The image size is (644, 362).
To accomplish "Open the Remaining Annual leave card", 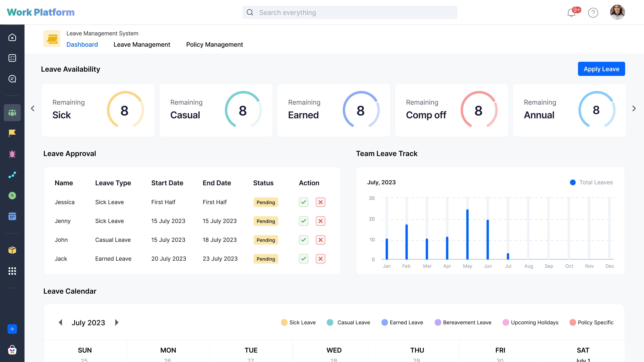I will 570,110.
